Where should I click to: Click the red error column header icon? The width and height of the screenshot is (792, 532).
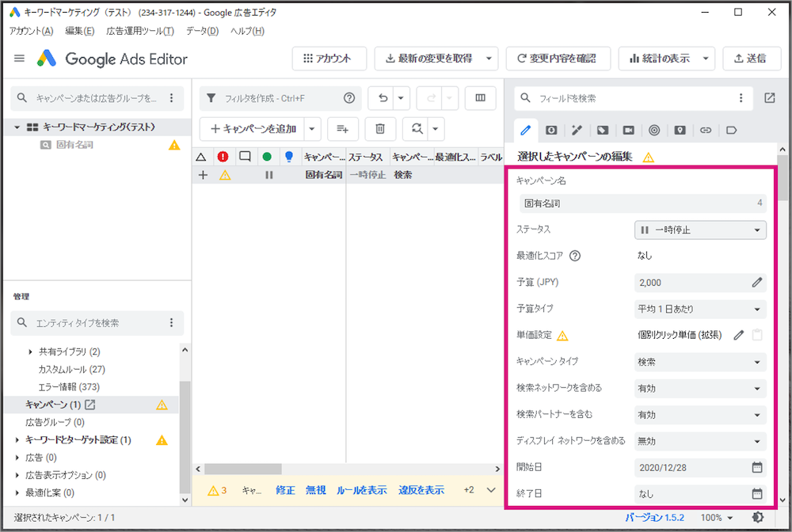(223, 157)
